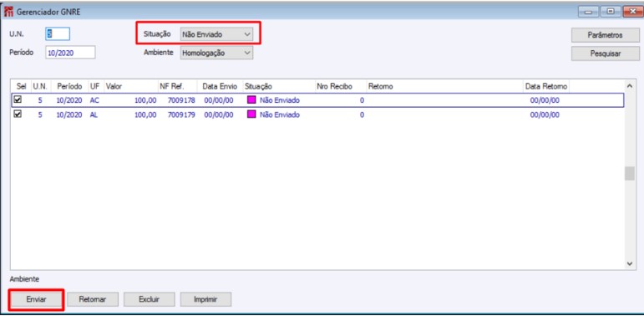The height and width of the screenshot is (316, 644).
Task: Select NF Ref. value 7009179
Action: click(181, 115)
